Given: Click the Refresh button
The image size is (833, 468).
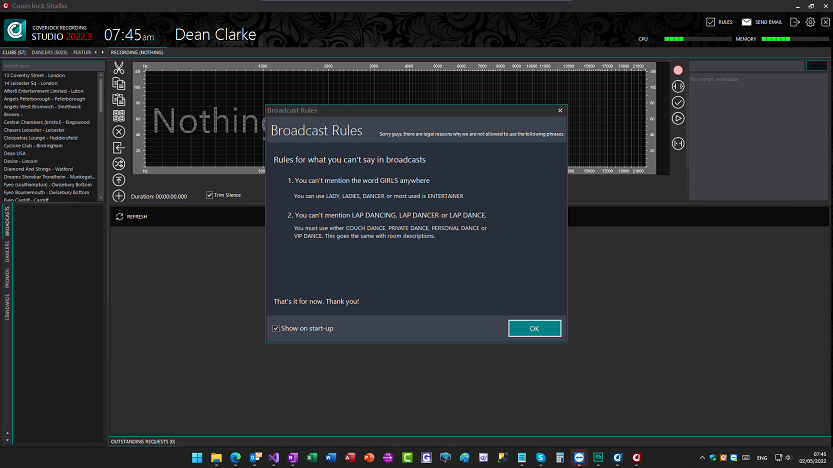Looking at the screenshot, I should pyautogui.click(x=131, y=216).
